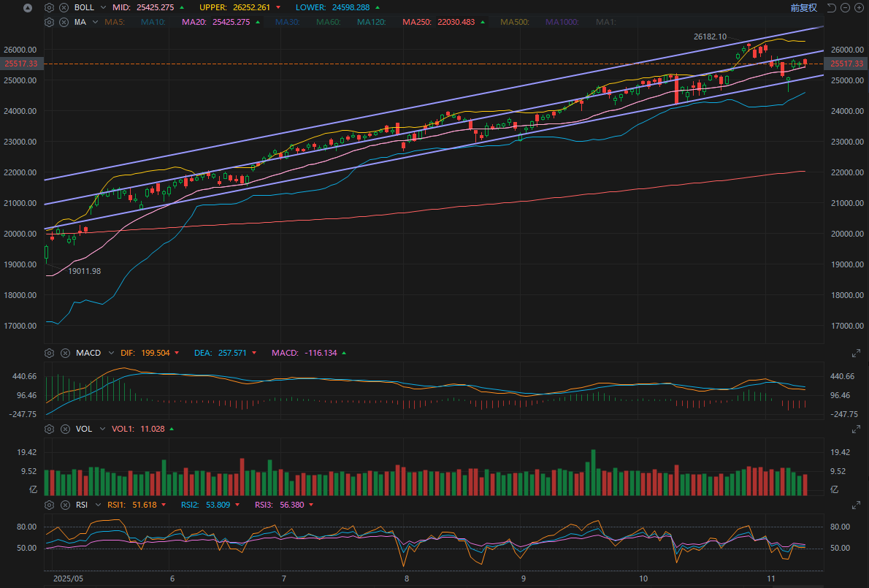Screen dimensions: 869x588
Task: Expand the VOL indicator dropdown
Action: click(102, 429)
